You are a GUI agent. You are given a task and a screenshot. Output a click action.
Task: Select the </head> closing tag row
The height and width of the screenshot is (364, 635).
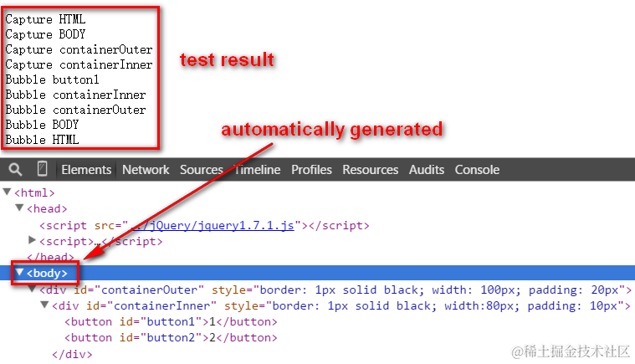50,257
